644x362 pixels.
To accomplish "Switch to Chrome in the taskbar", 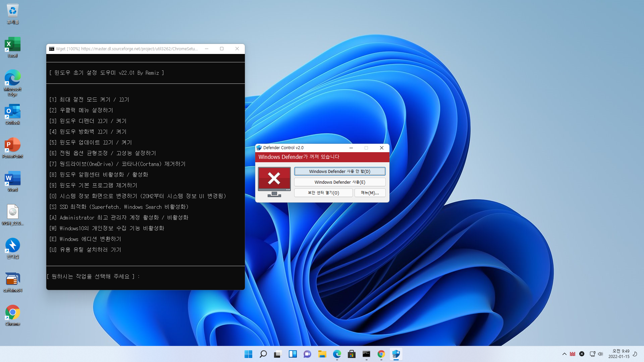I will point(381,354).
